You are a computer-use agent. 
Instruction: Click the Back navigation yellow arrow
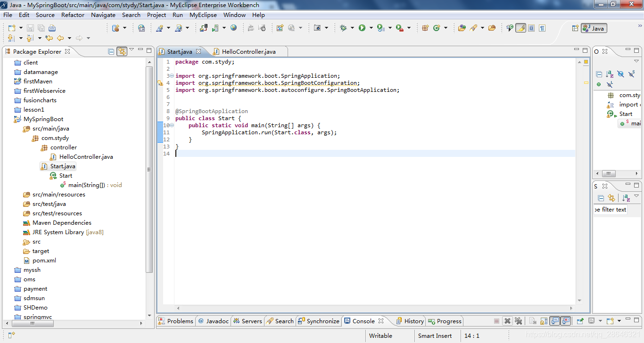pyautogui.click(x=60, y=38)
